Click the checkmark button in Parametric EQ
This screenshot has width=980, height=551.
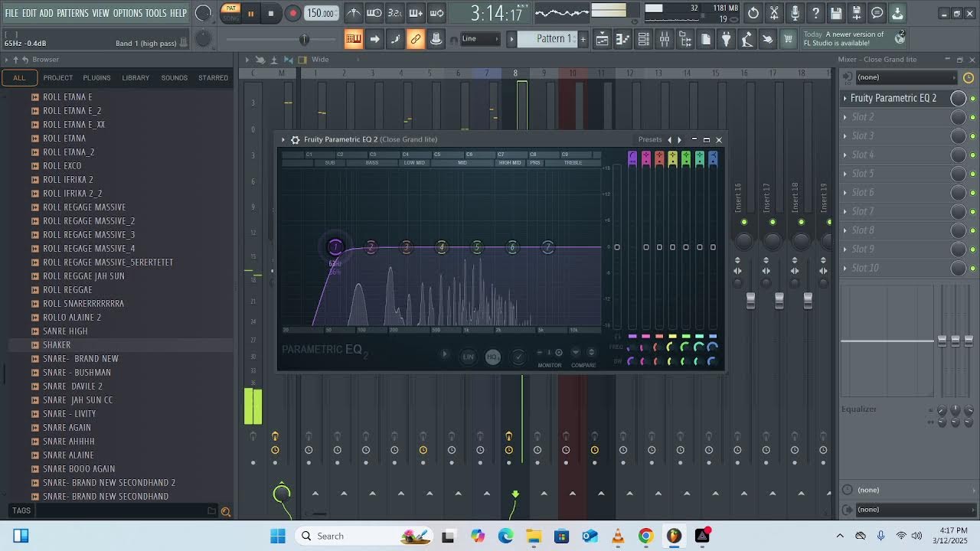(x=518, y=357)
